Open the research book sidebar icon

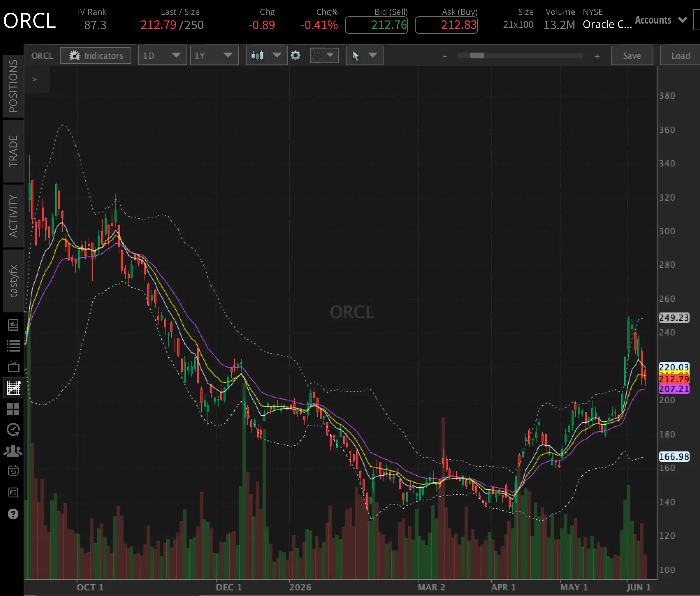pos(13,325)
